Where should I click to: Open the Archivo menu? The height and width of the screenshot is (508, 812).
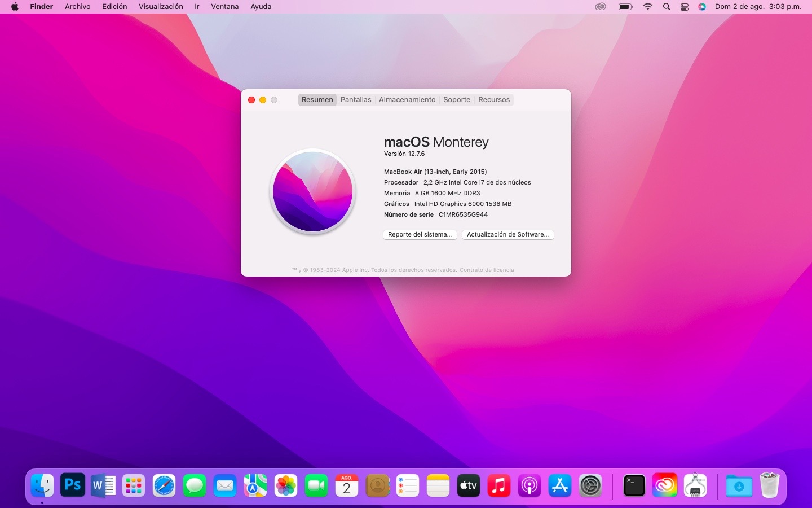(x=78, y=7)
